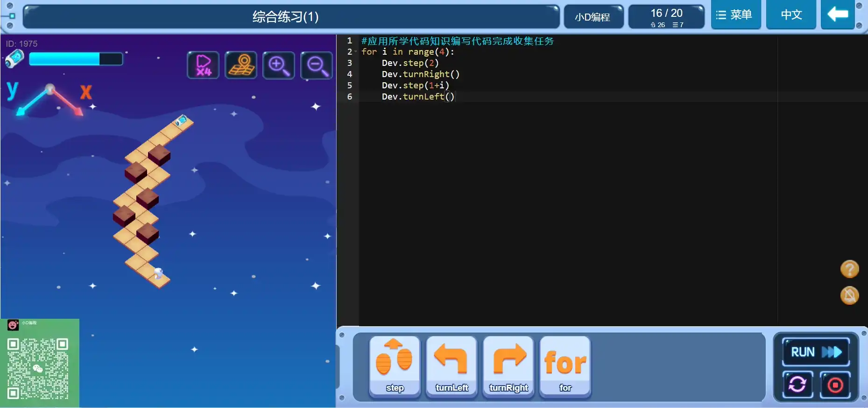This screenshot has width=868, height=408.
Task: Open the 16 / 20 level progress selector
Action: 666,17
